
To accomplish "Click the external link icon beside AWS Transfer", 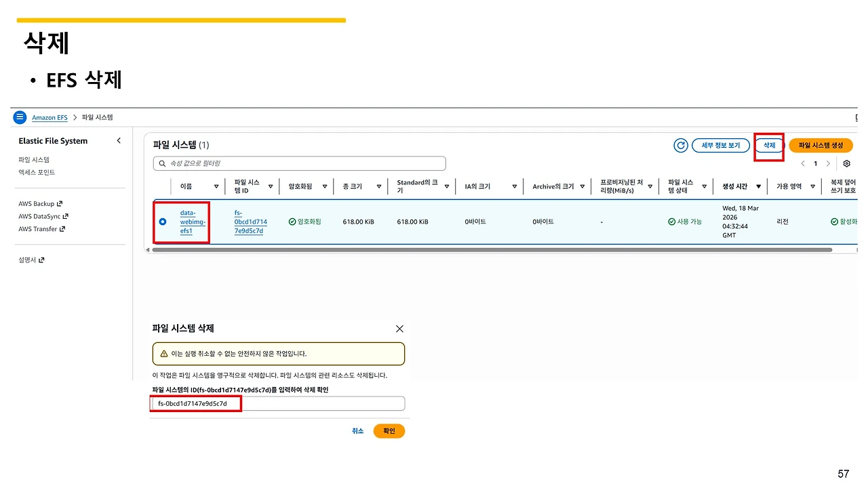I will (x=62, y=229).
